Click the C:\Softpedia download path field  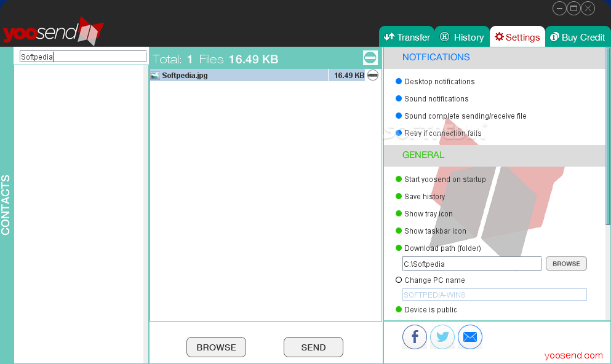click(x=471, y=264)
